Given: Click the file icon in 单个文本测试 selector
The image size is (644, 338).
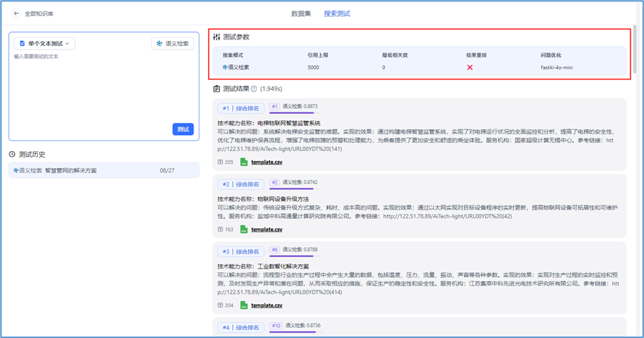Looking at the screenshot, I should [x=22, y=44].
